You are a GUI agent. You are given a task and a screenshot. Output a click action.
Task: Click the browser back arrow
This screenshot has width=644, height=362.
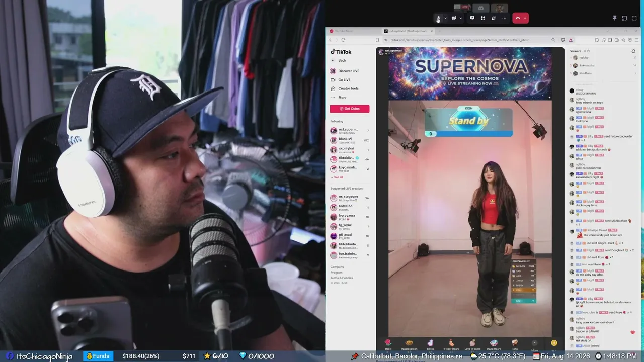click(331, 40)
